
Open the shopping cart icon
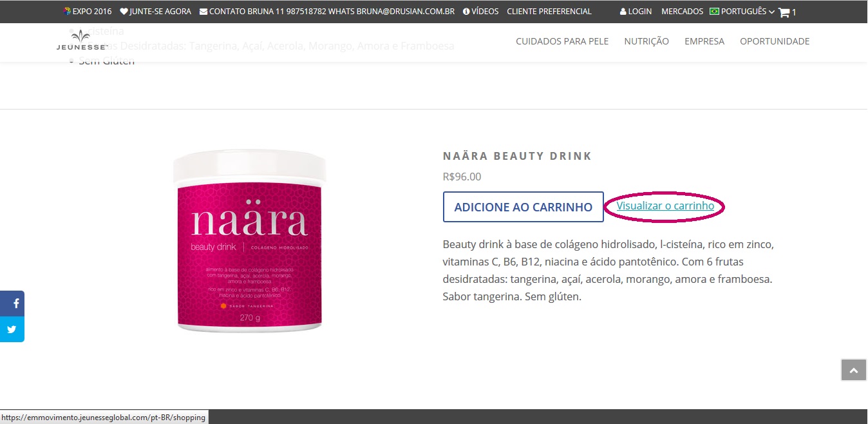coord(784,12)
